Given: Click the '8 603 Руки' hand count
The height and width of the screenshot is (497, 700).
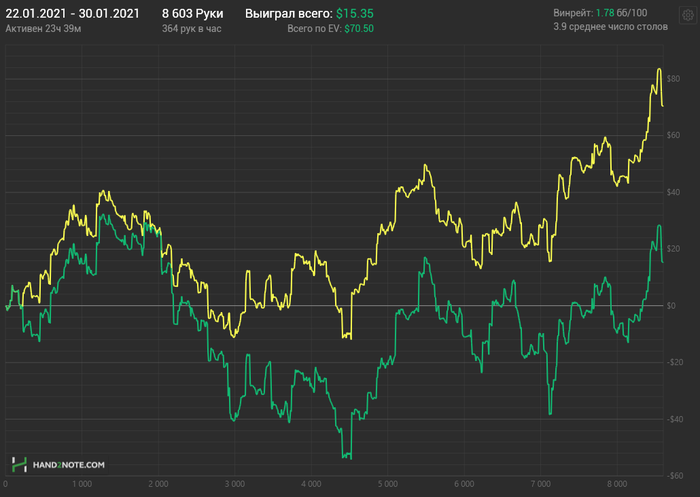Looking at the screenshot, I should point(192,14).
